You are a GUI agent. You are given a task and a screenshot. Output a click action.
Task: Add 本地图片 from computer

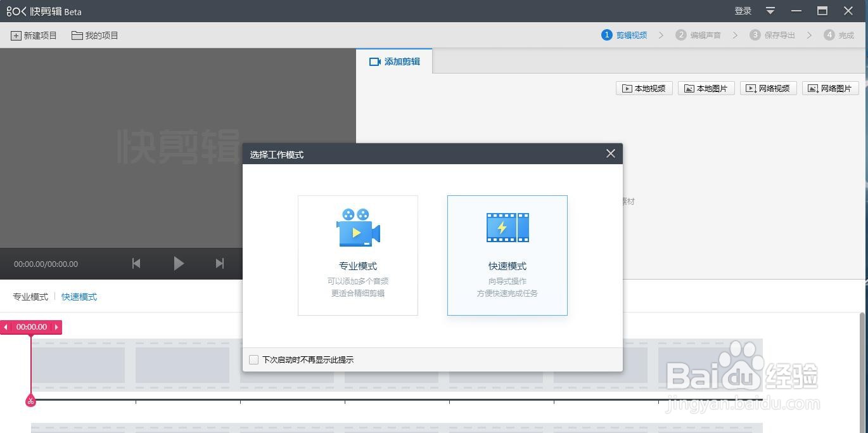706,88
